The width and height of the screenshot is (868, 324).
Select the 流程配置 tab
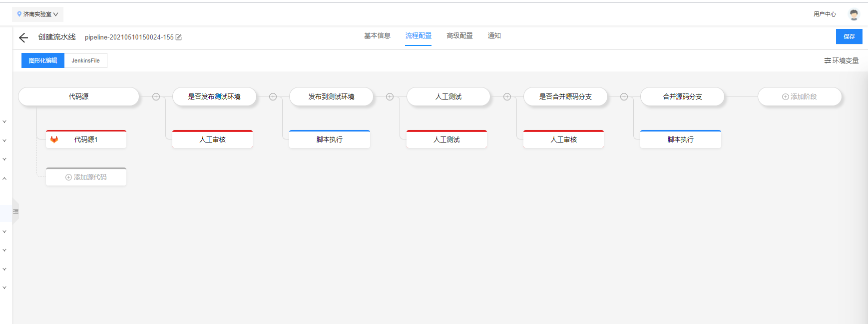418,36
